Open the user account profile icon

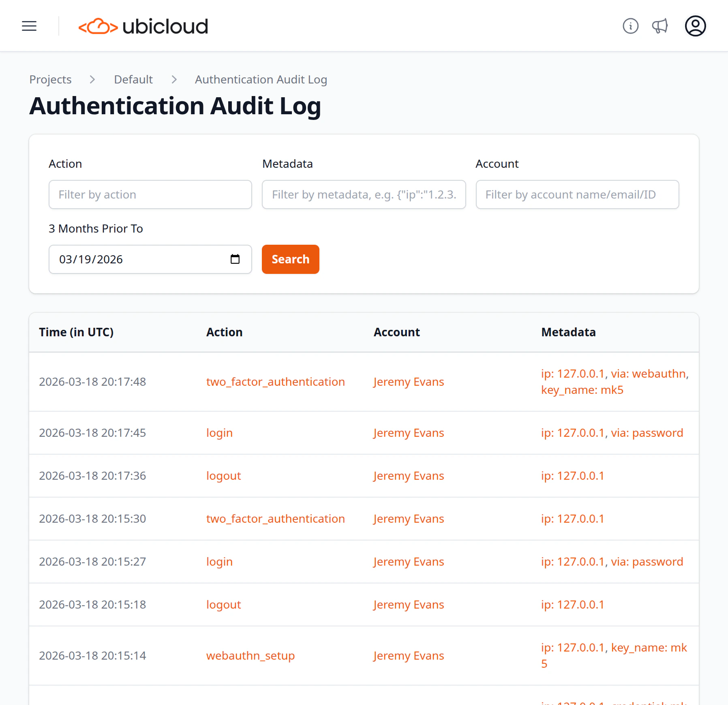pyautogui.click(x=695, y=26)
